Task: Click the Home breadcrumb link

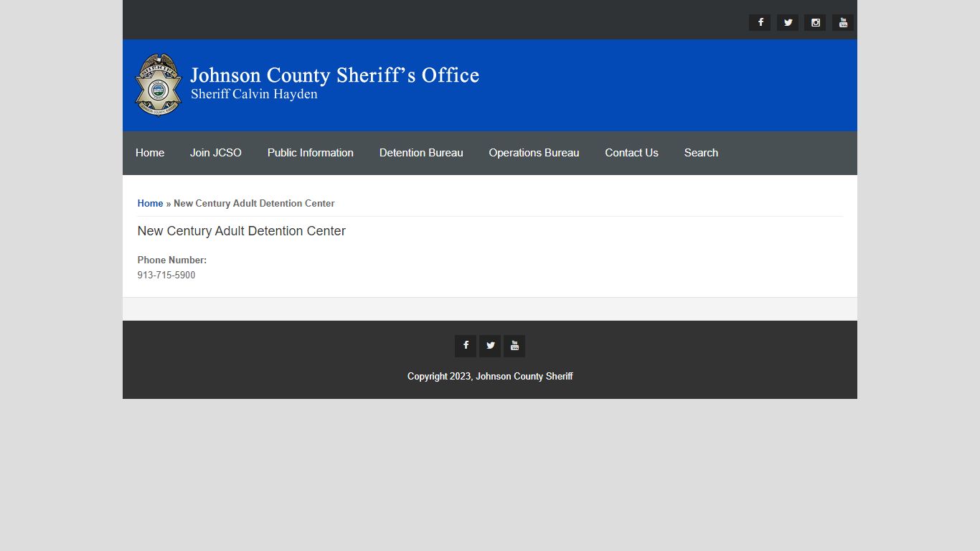Action: pyautogui.click(x=150, y=204)
